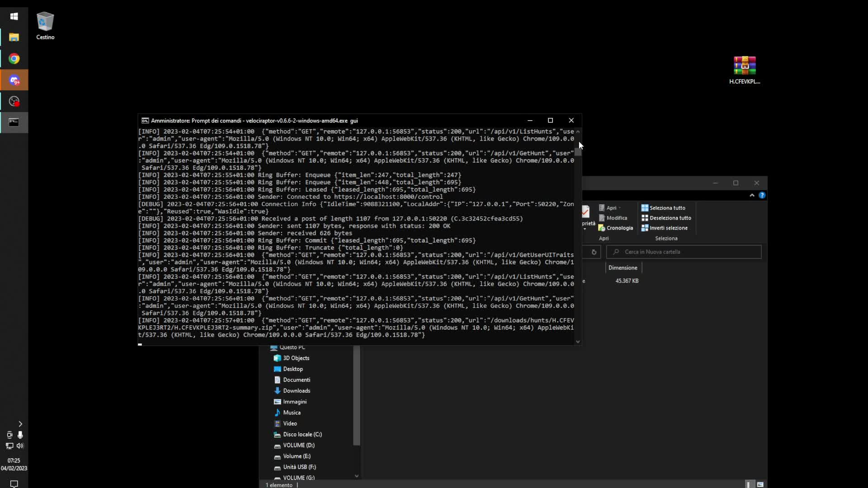Open the Windows Start menu

(x=14, y=16)
